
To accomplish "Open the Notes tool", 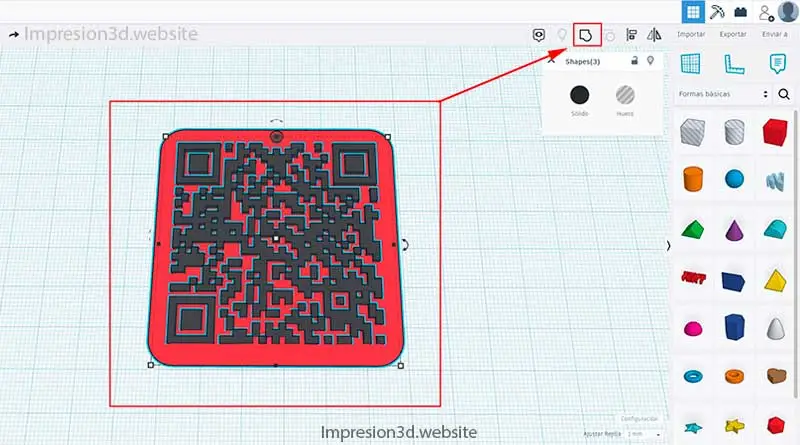I will [778, 64].
